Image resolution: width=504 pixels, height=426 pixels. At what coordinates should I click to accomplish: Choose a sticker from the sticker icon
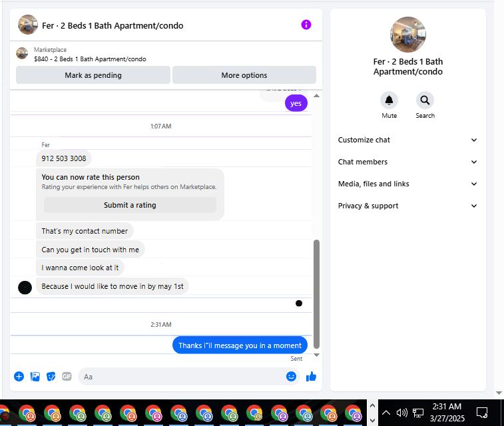point(51,377)
